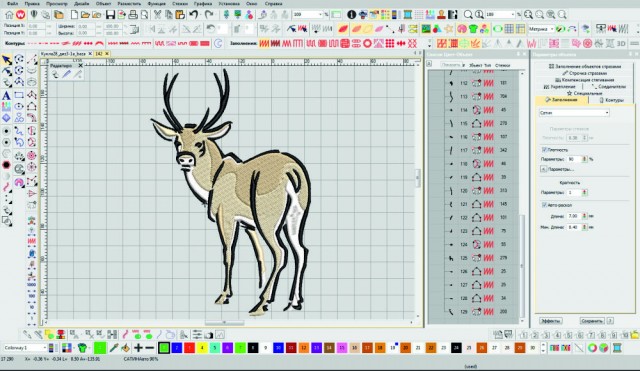
Task: Click the magnifier zoom tool icon
Action: (x=468, y=15)
